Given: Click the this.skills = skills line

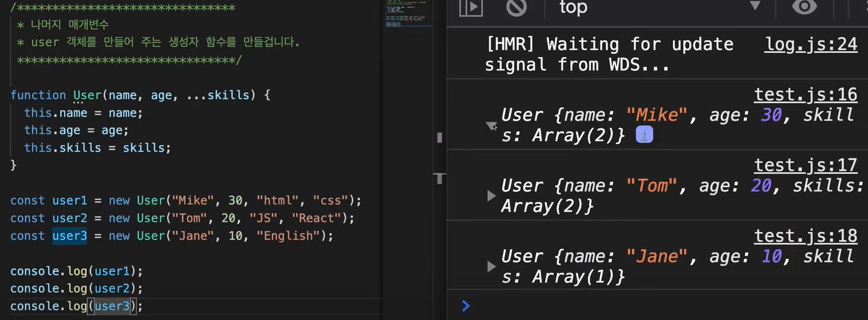Looking at the screenshot, I should click(98, 148).
